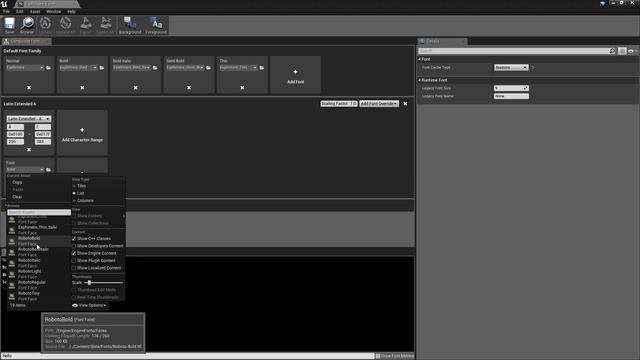
Task: Open the Help menu
Action: point(71,11)
